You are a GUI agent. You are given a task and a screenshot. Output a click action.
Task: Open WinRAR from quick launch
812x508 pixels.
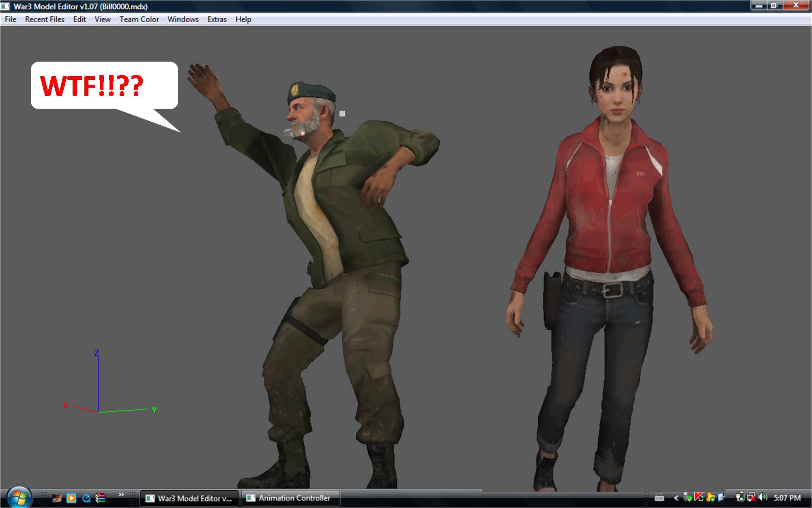click(100, 498)
